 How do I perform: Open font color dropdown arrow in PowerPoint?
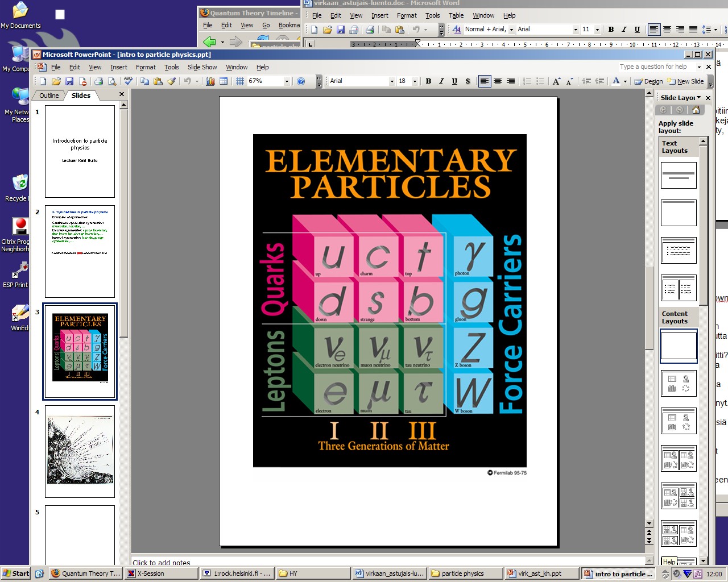625,81
